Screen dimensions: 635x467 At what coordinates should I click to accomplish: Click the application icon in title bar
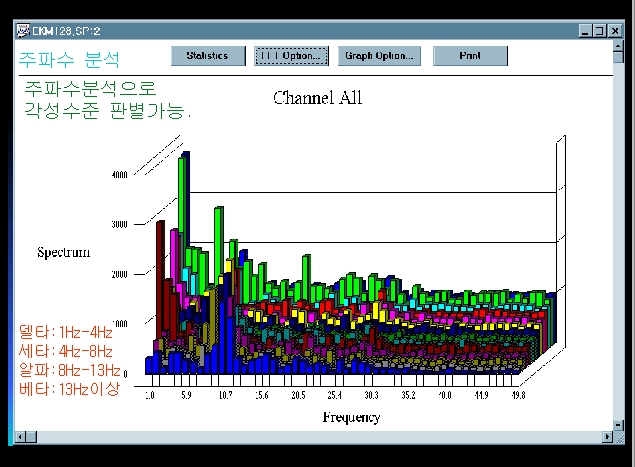click(x=23, y=30)
